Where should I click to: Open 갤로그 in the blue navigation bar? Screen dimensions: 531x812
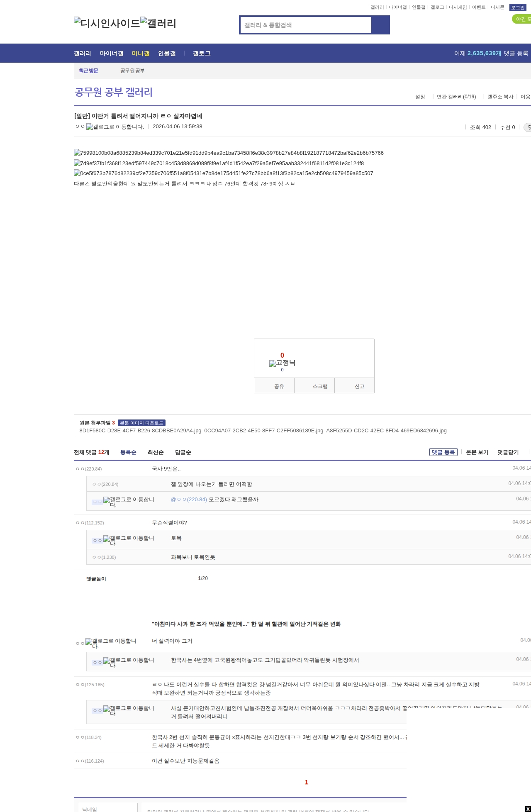click(202, 54)
